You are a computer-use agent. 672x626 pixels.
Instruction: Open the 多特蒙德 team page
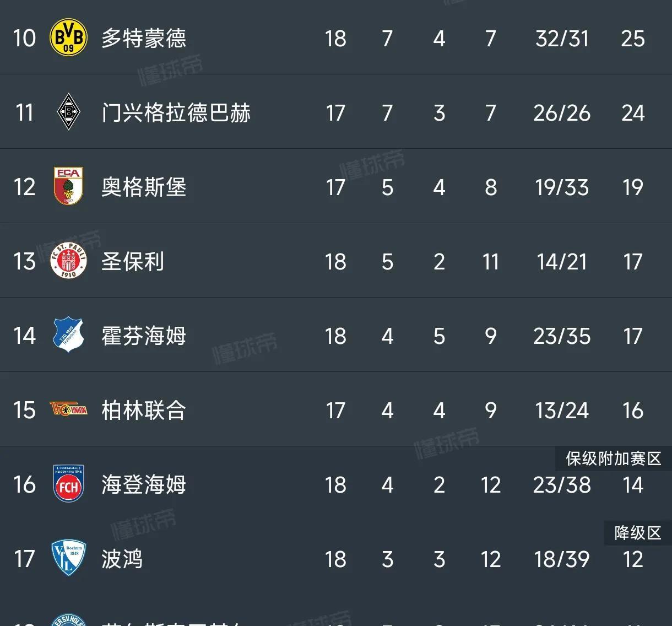(x=144, y=38)
